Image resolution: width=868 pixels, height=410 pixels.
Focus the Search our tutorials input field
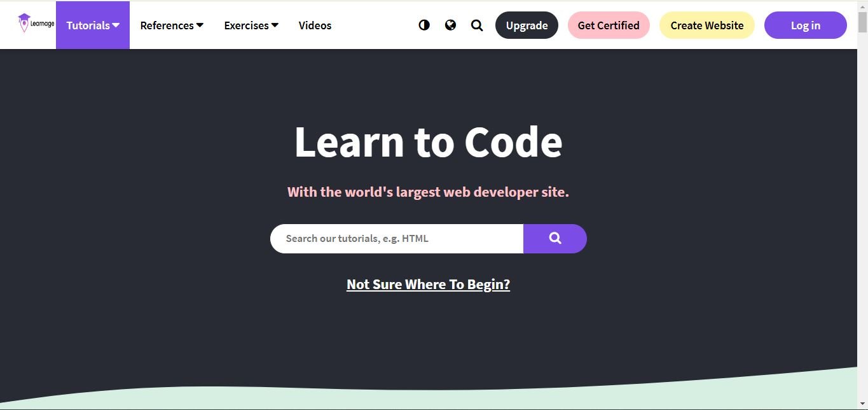tap(396, 239)
